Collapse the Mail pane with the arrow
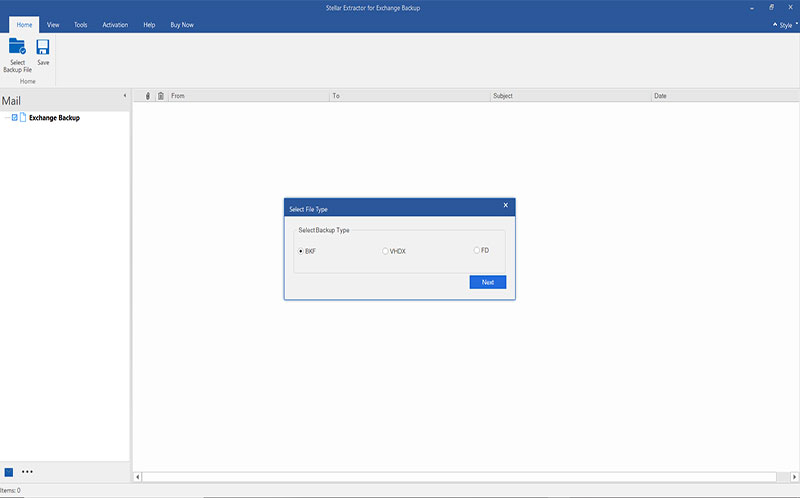 tap(124, 95)
